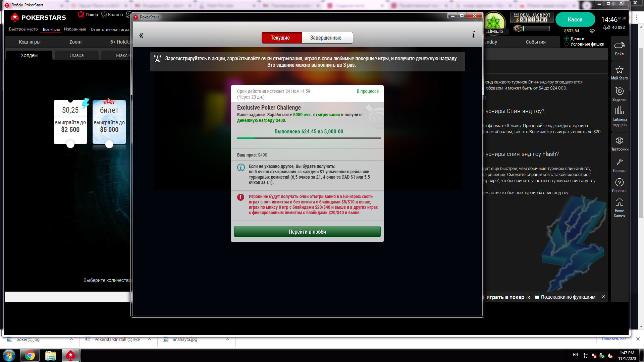Click the PokerStars logo in lobby
The height and width of the screenshot is (362, 644).
click(x=38, y=17)
